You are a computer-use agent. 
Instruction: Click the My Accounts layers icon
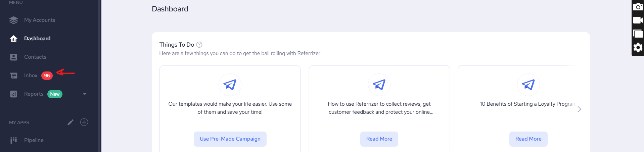(x=14, y=20)
